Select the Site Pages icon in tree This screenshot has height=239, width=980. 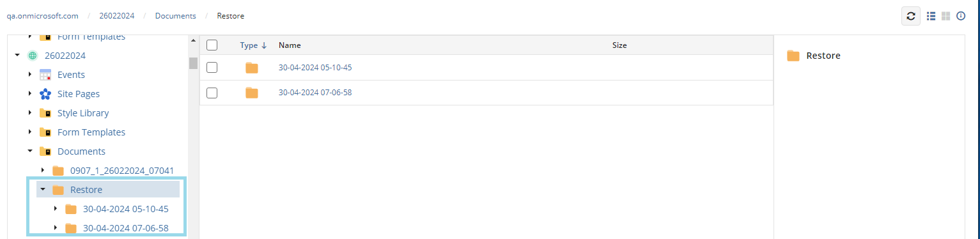[45, 94]
